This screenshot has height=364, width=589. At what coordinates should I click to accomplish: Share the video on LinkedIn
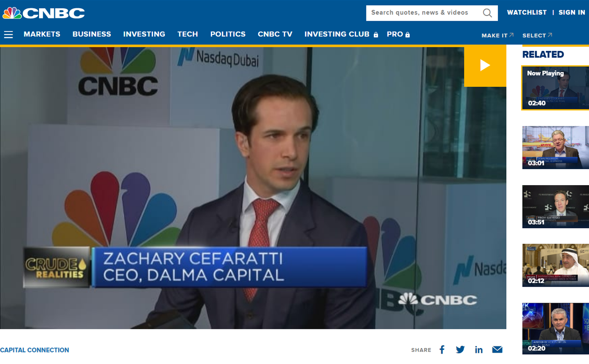[478, 350]
